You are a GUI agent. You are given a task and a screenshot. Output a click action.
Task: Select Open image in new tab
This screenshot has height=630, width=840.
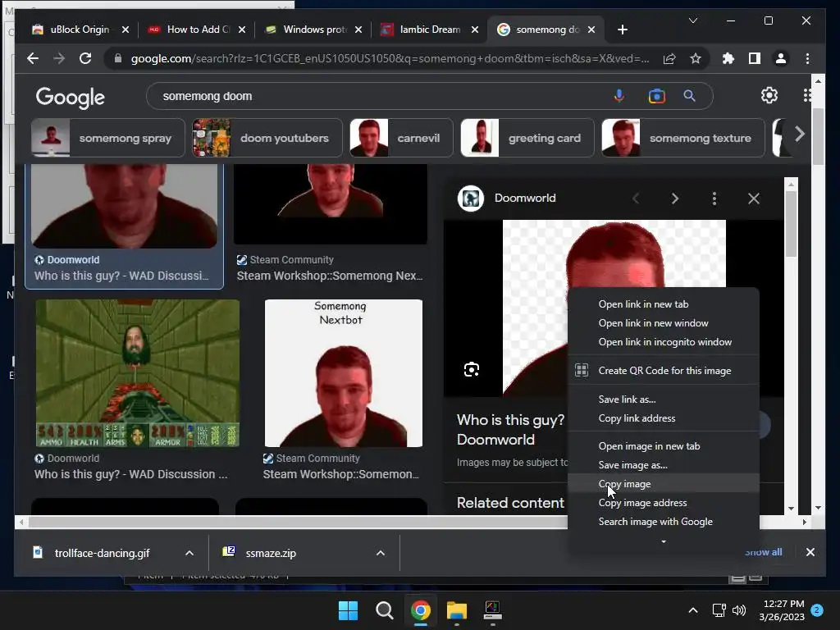coord(664,445)
